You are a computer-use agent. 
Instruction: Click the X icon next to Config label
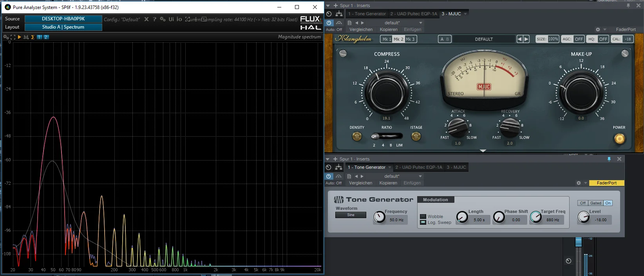click(147, 19)
